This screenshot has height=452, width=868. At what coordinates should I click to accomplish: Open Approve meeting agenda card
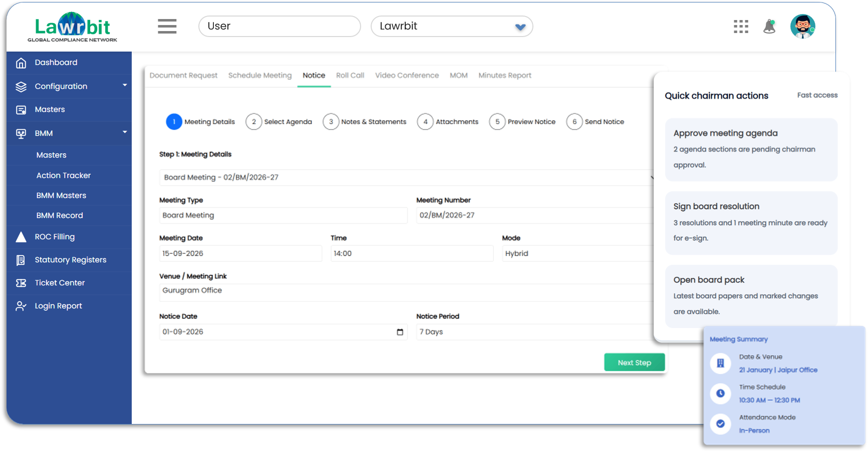click(751, 150)
